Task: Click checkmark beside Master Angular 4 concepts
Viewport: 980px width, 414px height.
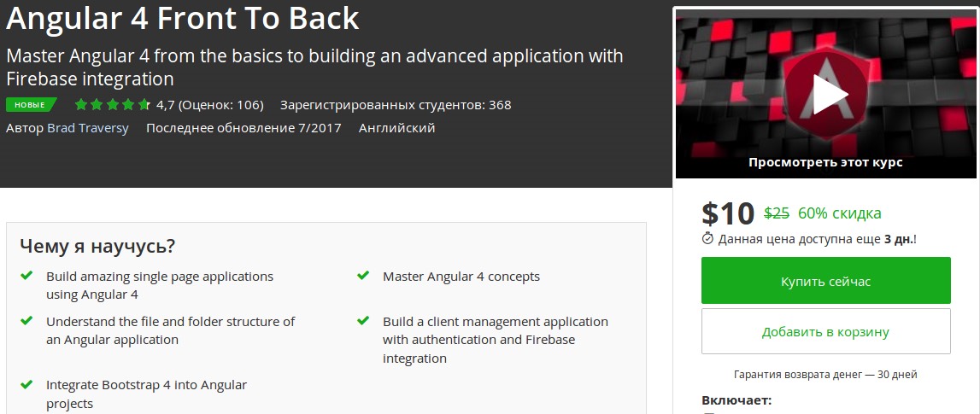Action: coord(364,276)
